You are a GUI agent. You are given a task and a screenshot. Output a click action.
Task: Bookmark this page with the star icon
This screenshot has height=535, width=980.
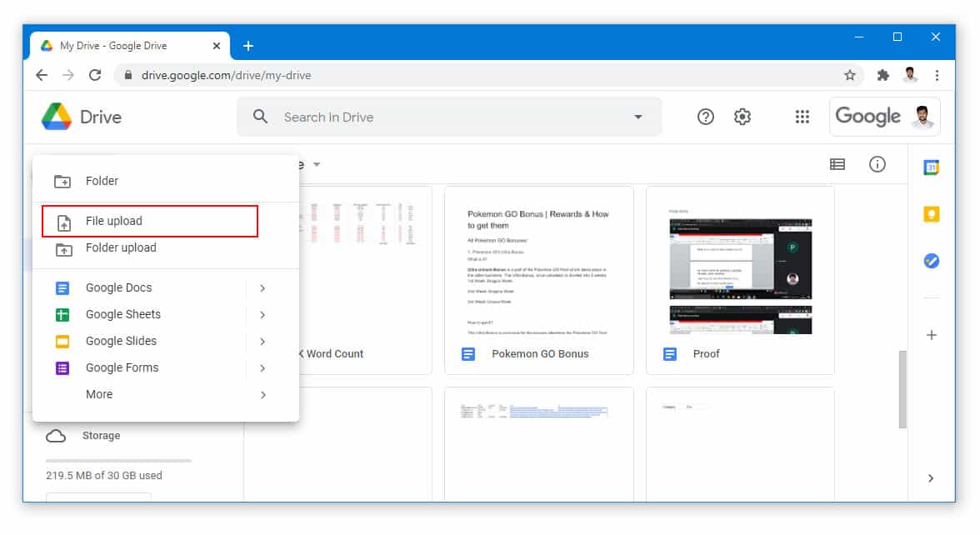849,75
